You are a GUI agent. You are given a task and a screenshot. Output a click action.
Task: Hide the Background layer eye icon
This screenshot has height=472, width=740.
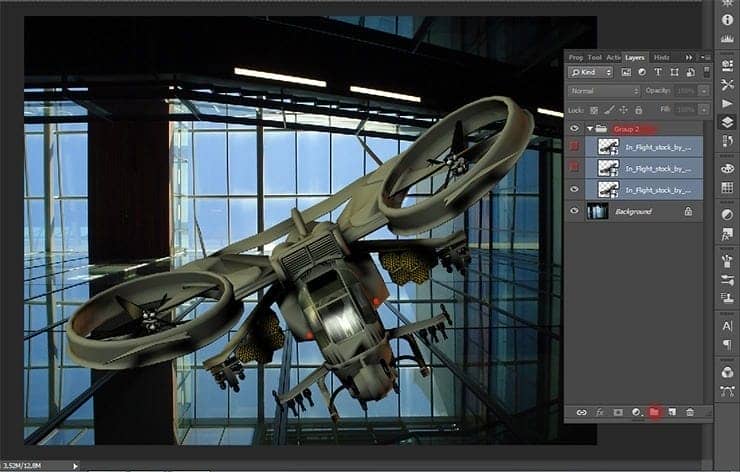[x=574, y=211]
